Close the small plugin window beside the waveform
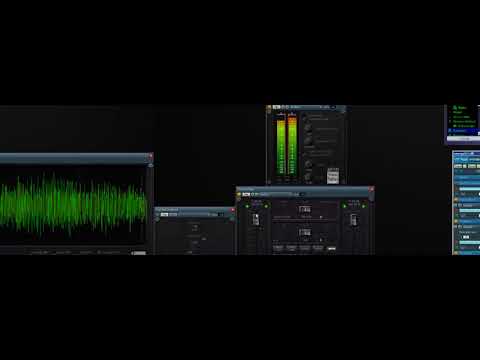The image size is (480, 360). pyautogui.click(x=233, y=210)
